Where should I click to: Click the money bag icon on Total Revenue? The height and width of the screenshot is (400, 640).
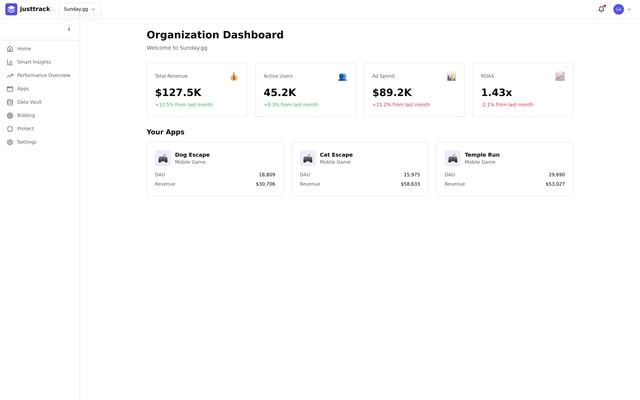coord(234,76)
